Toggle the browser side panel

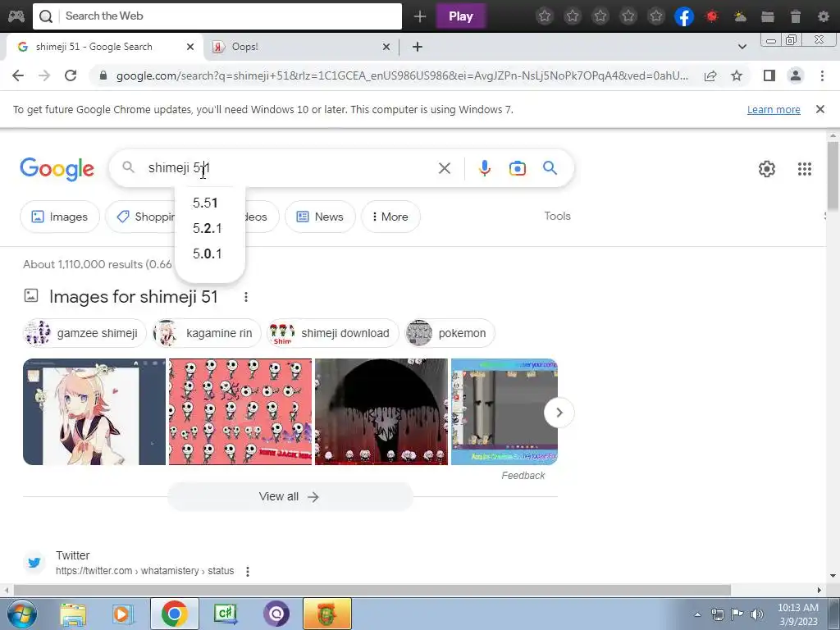[x=769, y=75]
